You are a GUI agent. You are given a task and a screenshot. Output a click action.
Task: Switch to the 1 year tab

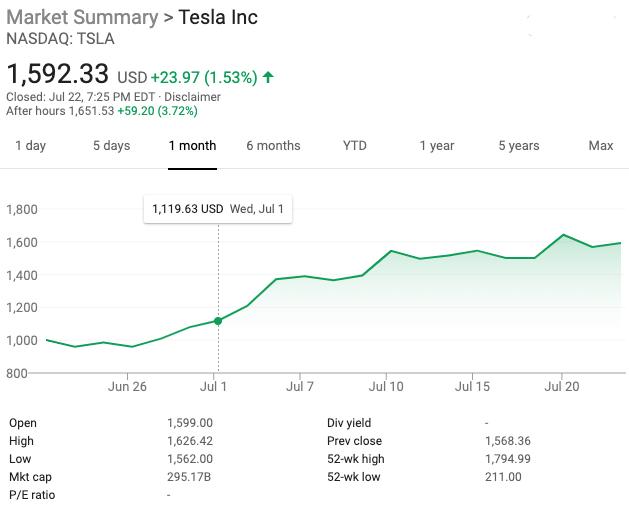pos(437,146)
